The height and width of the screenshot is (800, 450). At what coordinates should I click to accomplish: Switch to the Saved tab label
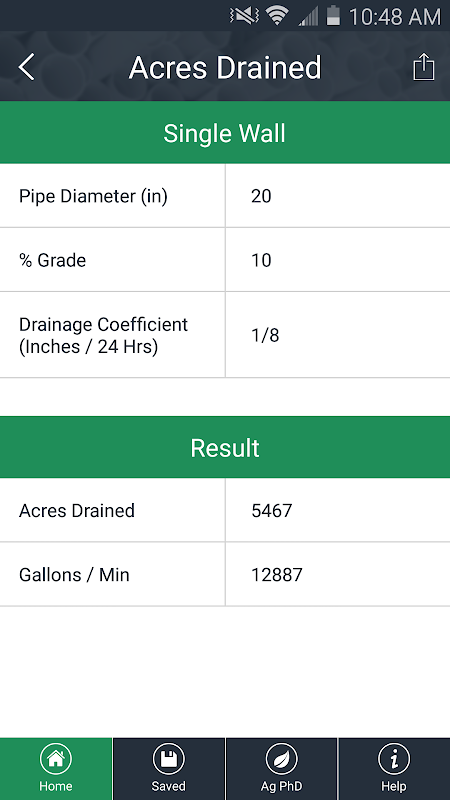[x=168, y=786]
